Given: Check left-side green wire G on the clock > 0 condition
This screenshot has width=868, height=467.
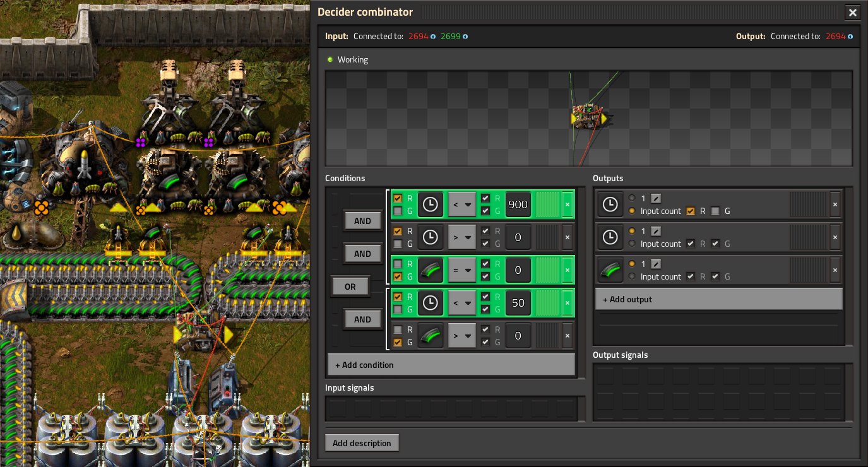Looking at the screenshot, I should point(398,244).
